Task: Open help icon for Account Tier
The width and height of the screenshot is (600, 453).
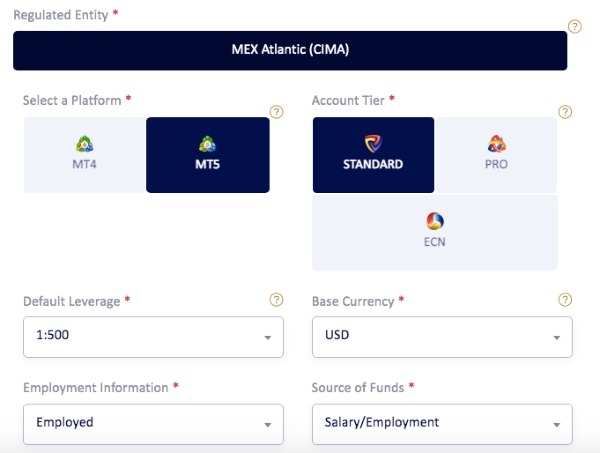Action: pos(565,112)
